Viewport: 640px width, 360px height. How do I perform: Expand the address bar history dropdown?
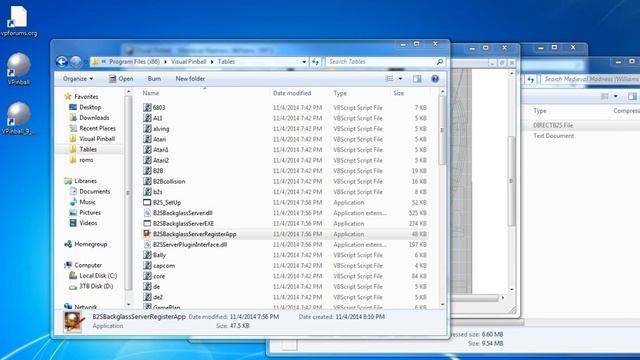pyautogui.click(x=304, y=62)
